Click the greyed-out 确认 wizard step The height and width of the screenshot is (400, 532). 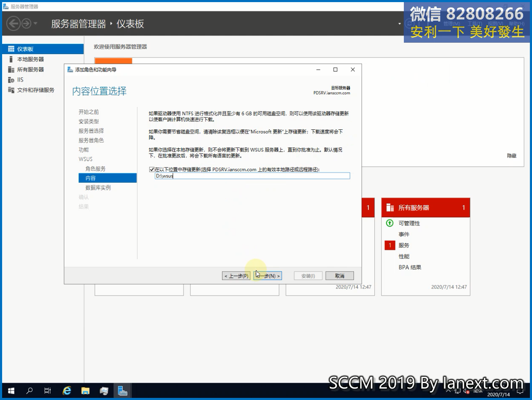84,197
